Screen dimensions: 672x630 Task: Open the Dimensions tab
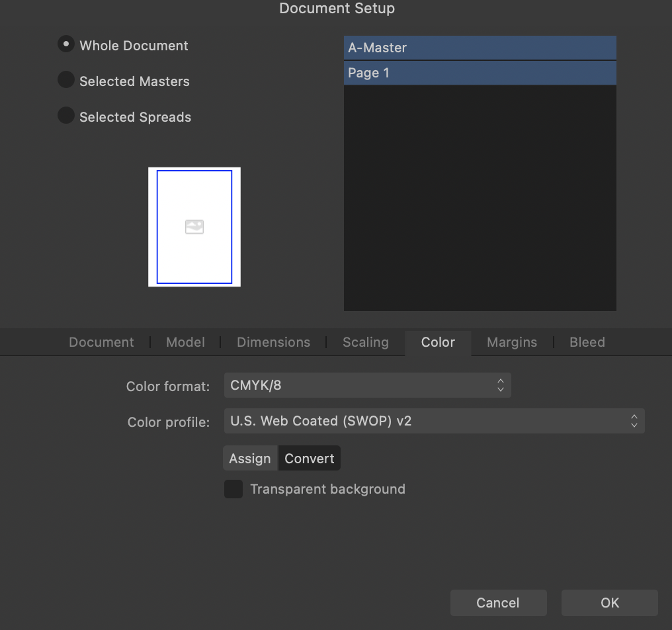(x=273, y=342)
